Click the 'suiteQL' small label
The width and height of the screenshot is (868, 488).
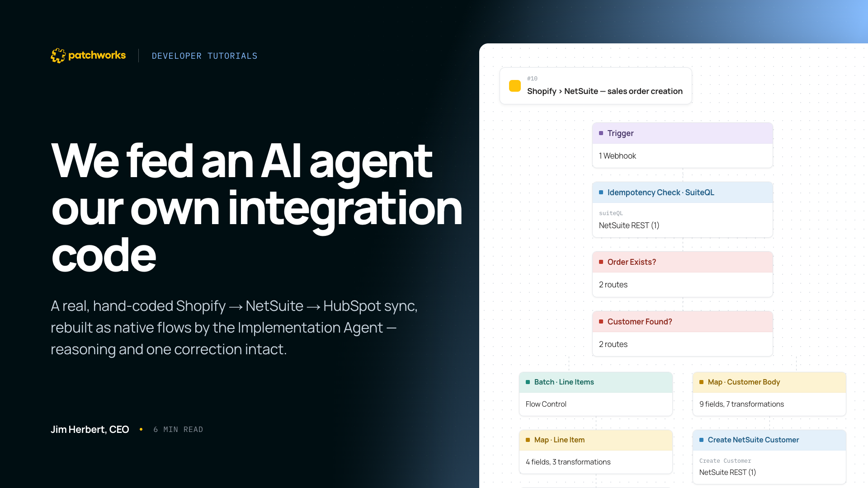(611, 213)
